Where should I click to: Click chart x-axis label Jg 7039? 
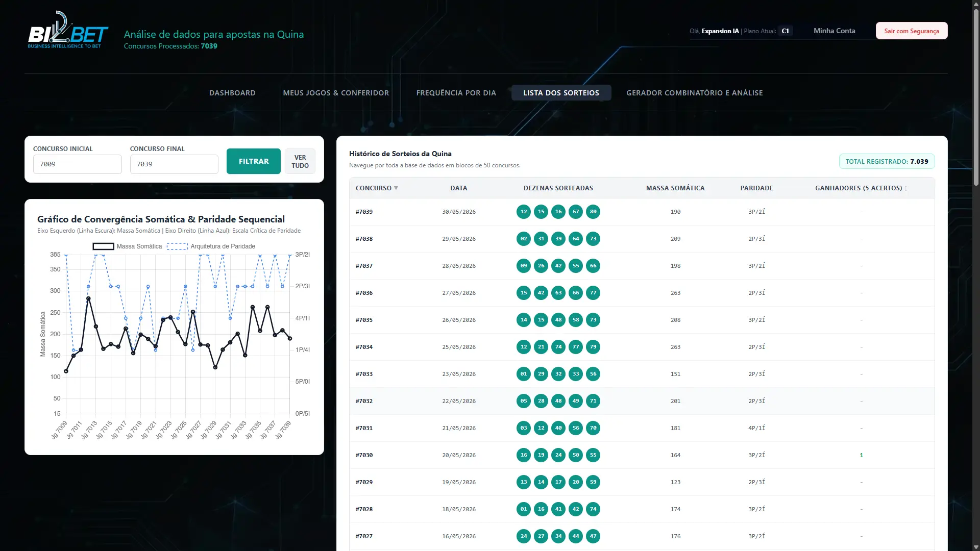click(x=283, y=430)
